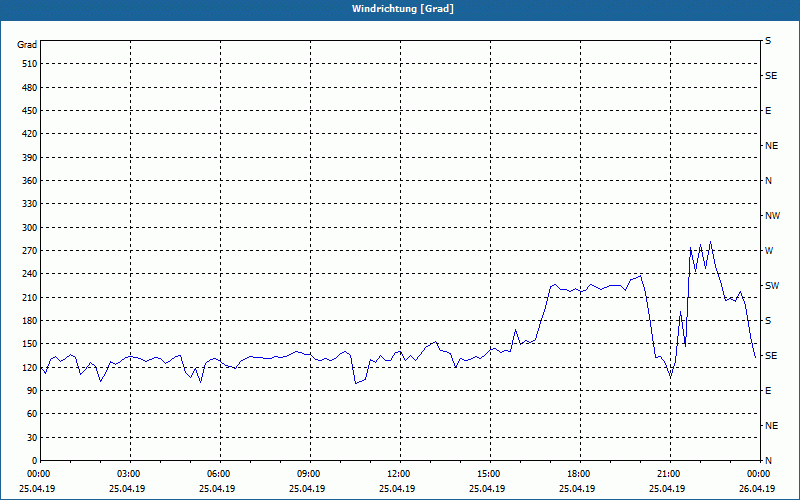The height and width of the screenshot is (500, 800).
Task: Click the "25.04.19" date under 12:00
Action: pos(397,489)
